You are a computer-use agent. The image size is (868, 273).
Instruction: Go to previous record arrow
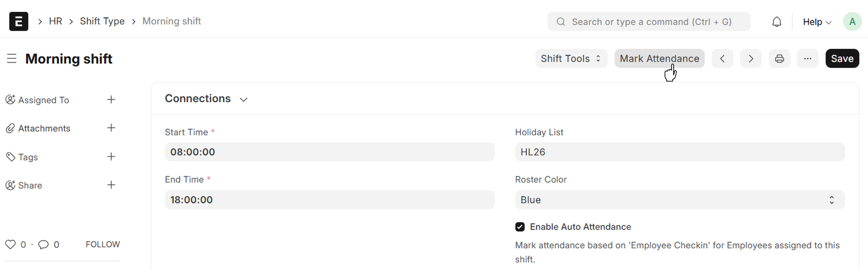[x=723, y=59]
